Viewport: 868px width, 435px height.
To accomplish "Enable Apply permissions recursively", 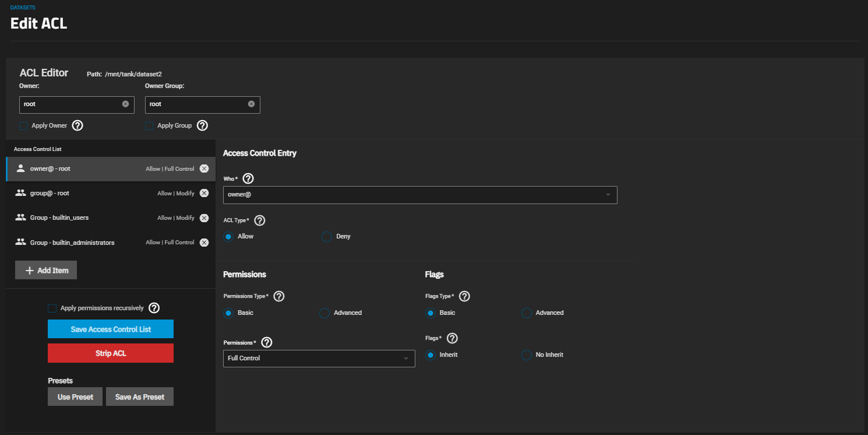I will pos(52,308).
